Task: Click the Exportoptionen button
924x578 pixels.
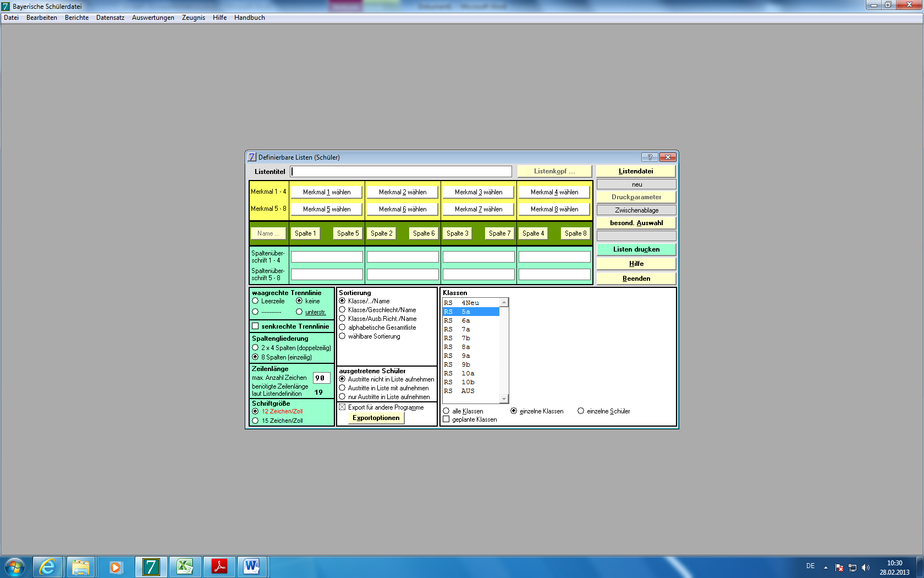Action: point(376,418)
